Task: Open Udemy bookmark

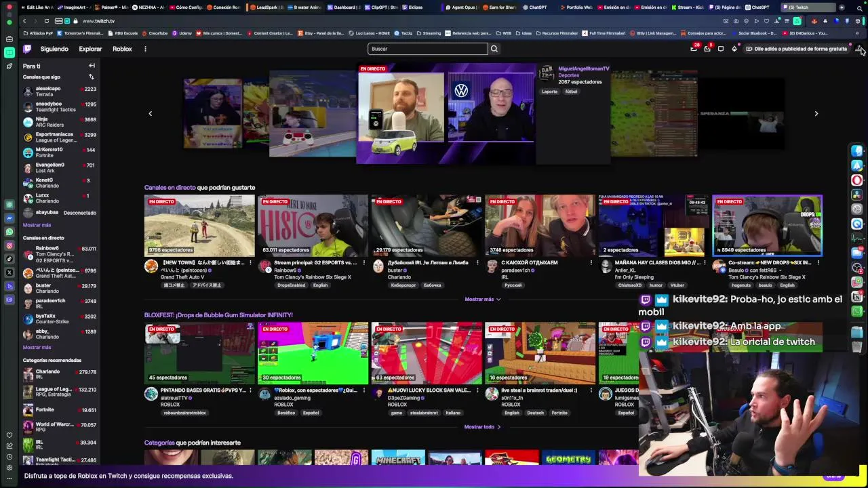Action: coord(182,33)
